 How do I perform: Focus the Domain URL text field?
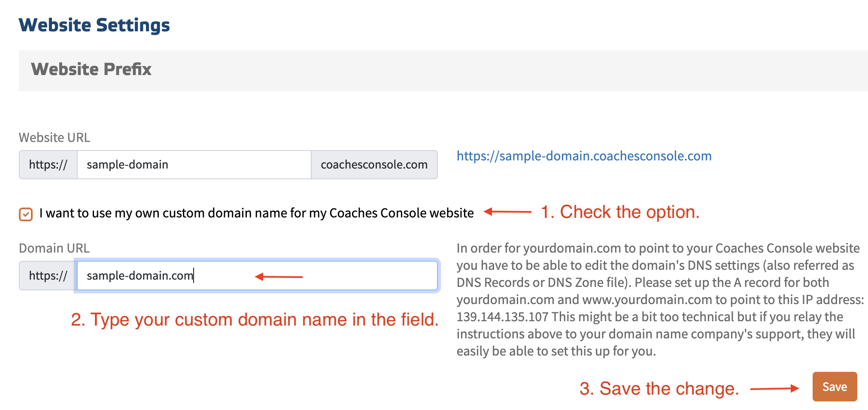click(x=257, y=276)
